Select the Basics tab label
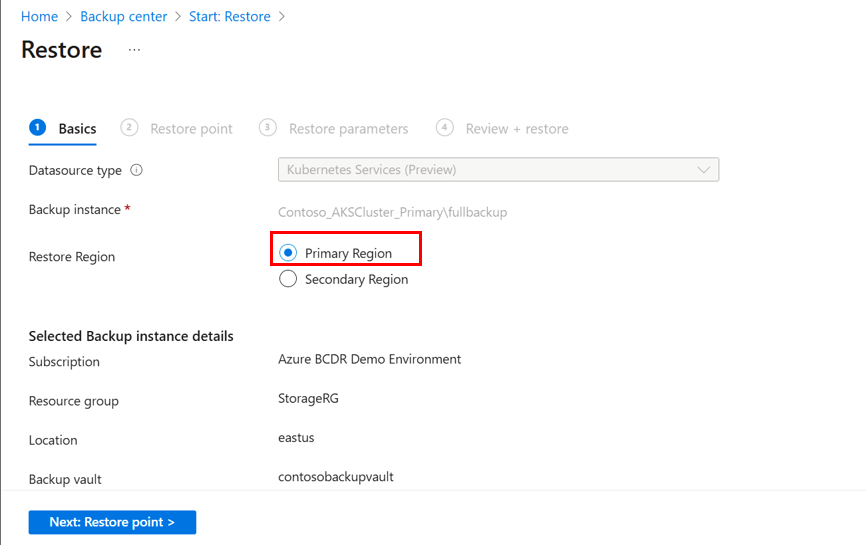Screen dimensions: 866x545 pyautogui.click(x=77, y=129)
